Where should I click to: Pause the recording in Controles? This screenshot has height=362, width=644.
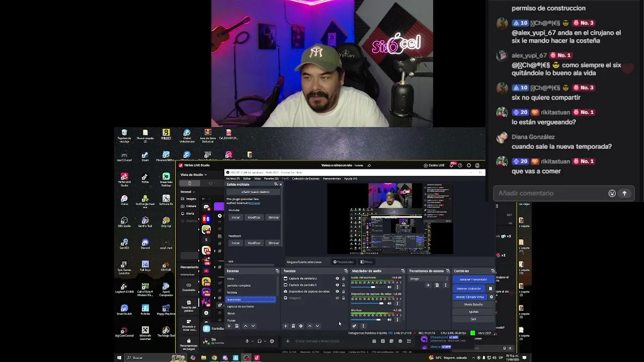(x=491, y=289)
